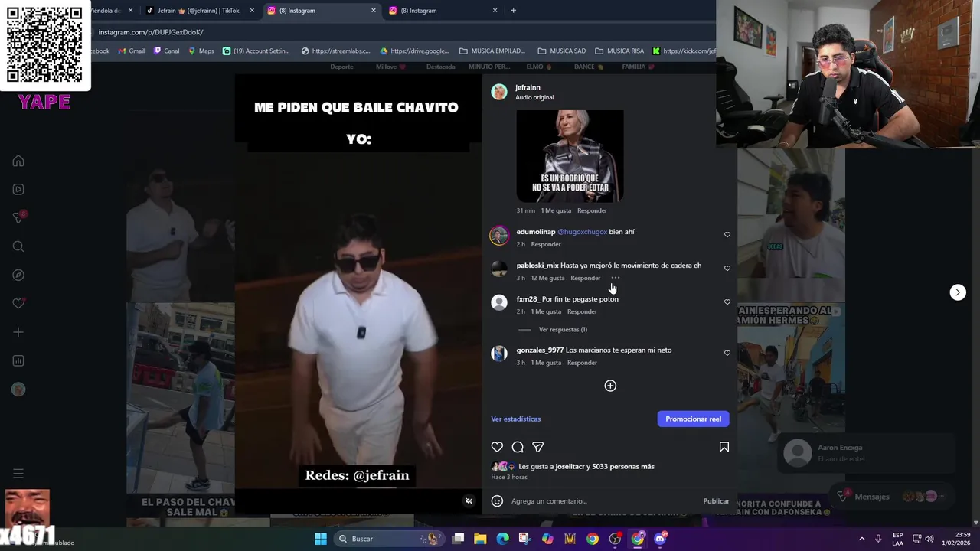
Task: Click the comment bubble icon under the reel
Action: coord(518,447)
